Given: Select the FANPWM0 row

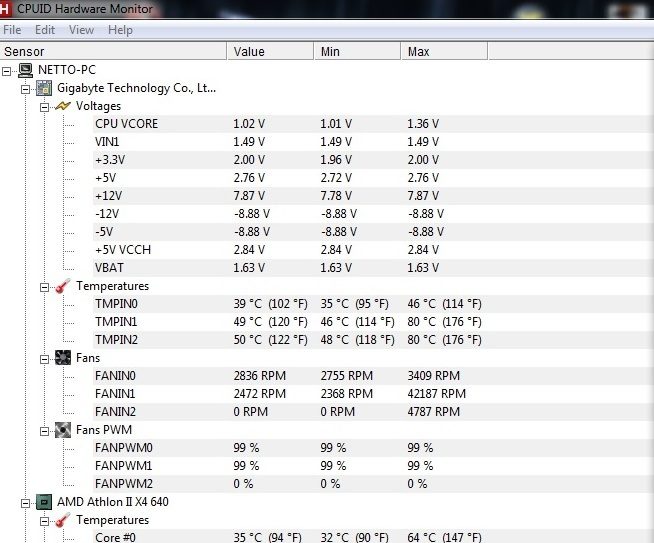Looking at the screenshot, I should 373,447.
